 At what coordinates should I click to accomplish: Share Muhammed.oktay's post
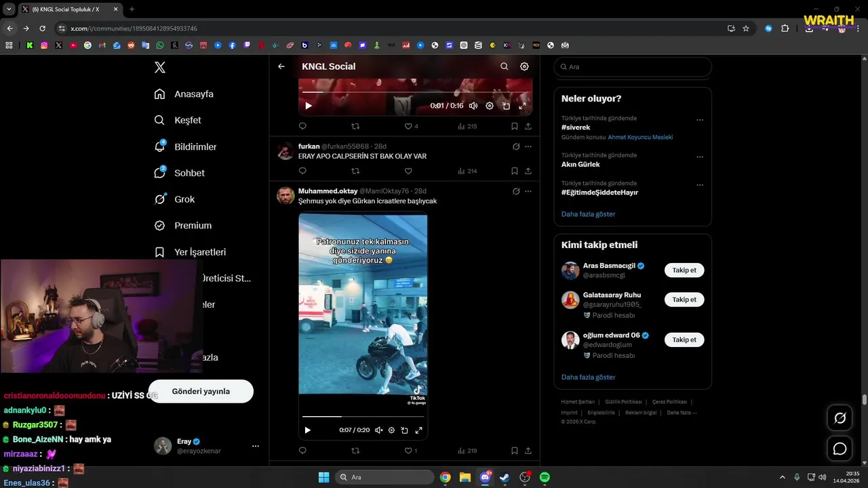coord(528,451)
